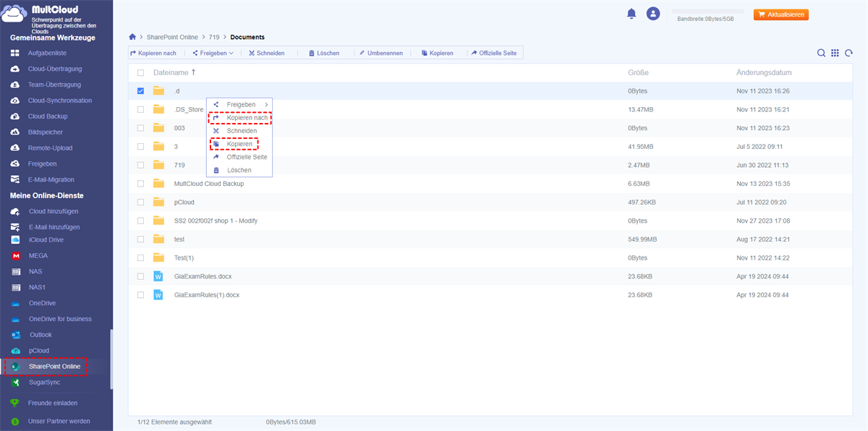Image resolution: width=868 pixels, height=431 pixels.
Task: Toggle the select-all checkbox in the header
Action: (x=140, y=73)
